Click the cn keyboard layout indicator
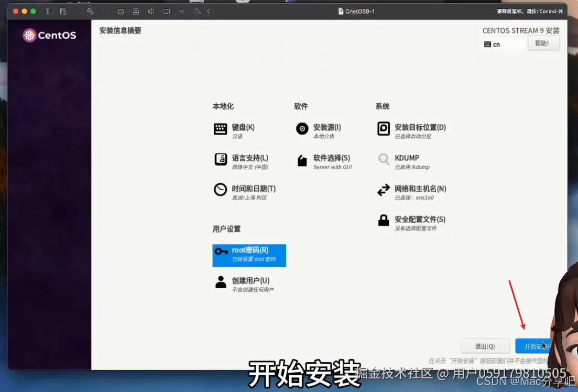The width and height of the screenshot is (578, 392). tap(492, 45)
